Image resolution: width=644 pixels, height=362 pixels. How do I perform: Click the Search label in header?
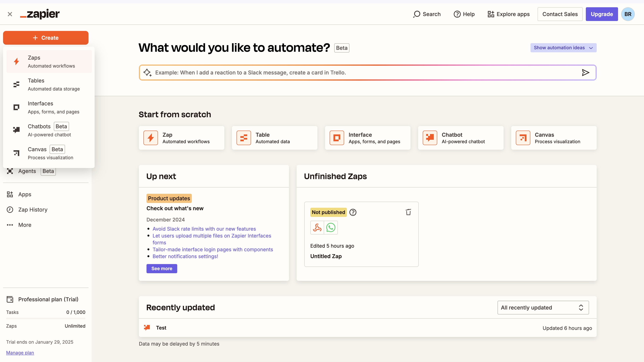431,14
